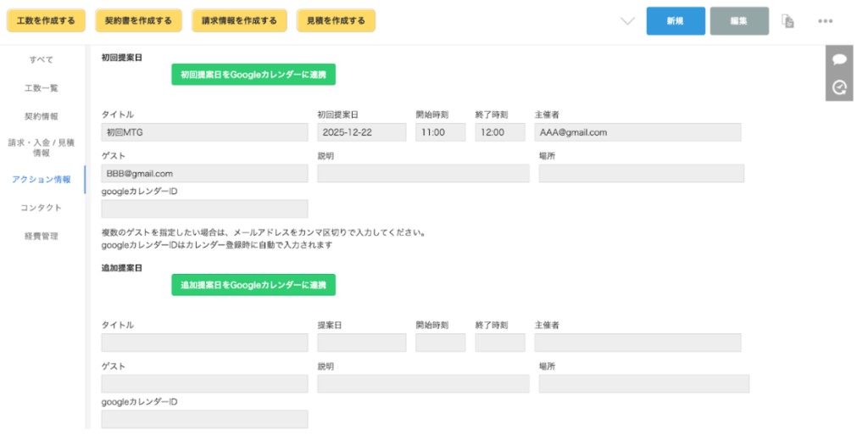
Task: Click the blue 新規 button
Action: [676, 21]
